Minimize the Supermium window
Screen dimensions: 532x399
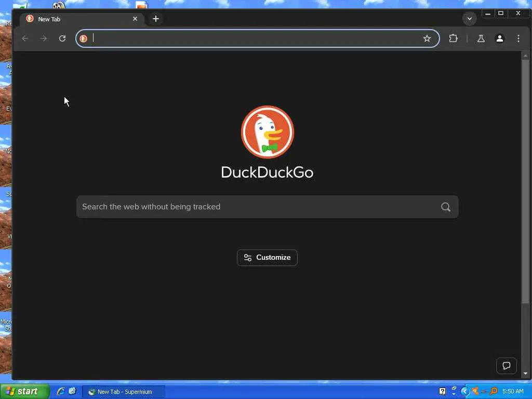click(x=487, y=13)
